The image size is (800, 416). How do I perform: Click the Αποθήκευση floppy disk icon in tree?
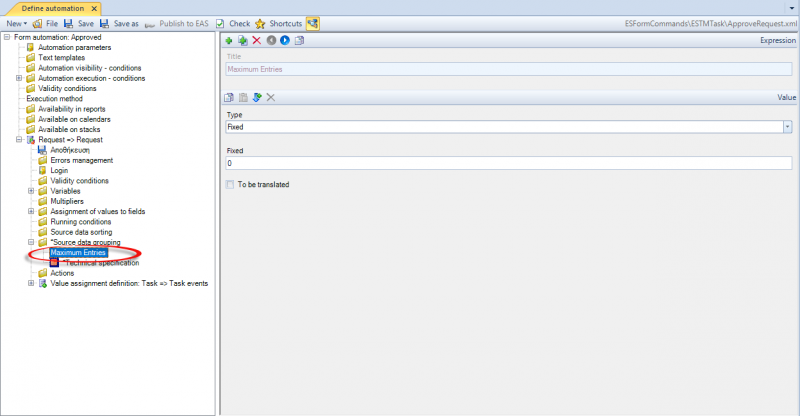point(42,150)
